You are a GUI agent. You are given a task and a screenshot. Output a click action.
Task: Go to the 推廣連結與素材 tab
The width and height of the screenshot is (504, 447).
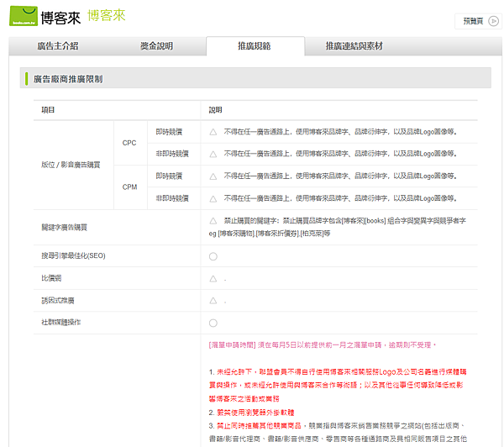tap(354, 46)
